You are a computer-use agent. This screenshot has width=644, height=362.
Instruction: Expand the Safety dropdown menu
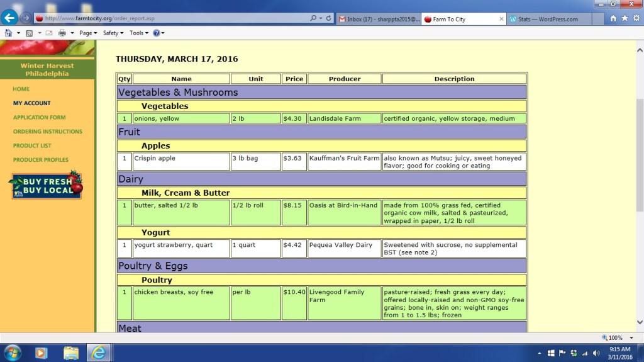coord(113,33)
